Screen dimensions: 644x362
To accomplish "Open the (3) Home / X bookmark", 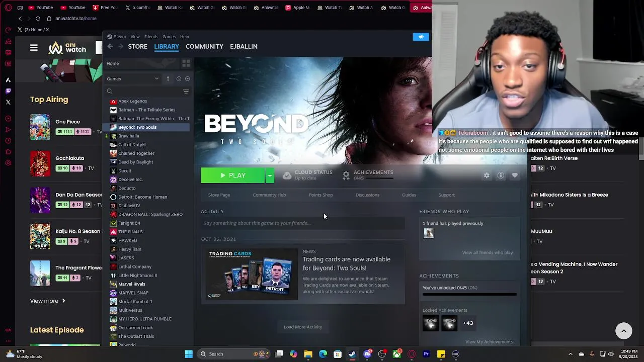I will (x=33, y=30).
